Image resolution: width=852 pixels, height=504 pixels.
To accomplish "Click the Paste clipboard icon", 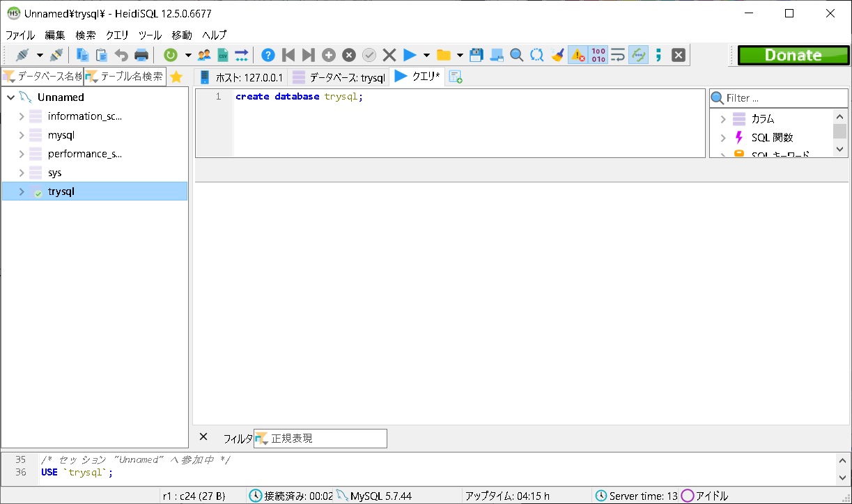I will click(102, 55).
